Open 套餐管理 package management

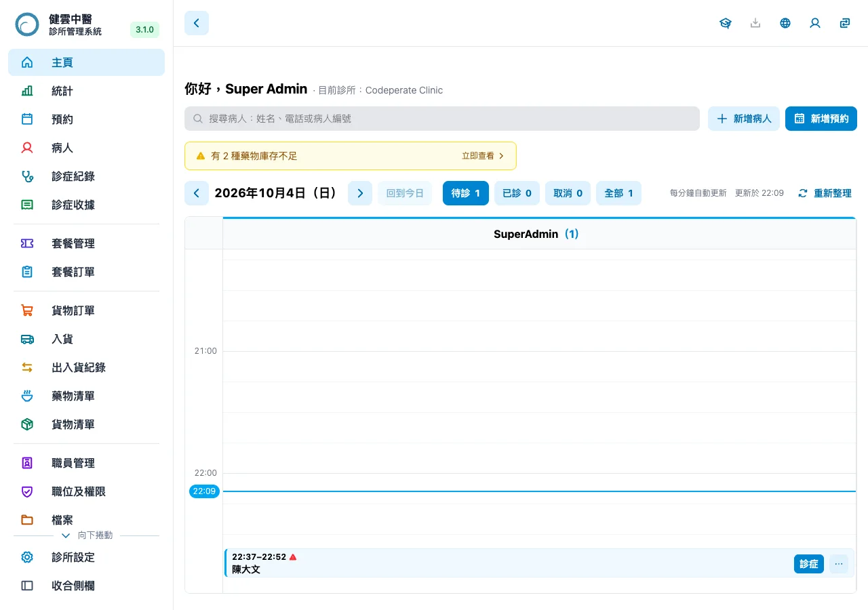(x=86, y=243)
